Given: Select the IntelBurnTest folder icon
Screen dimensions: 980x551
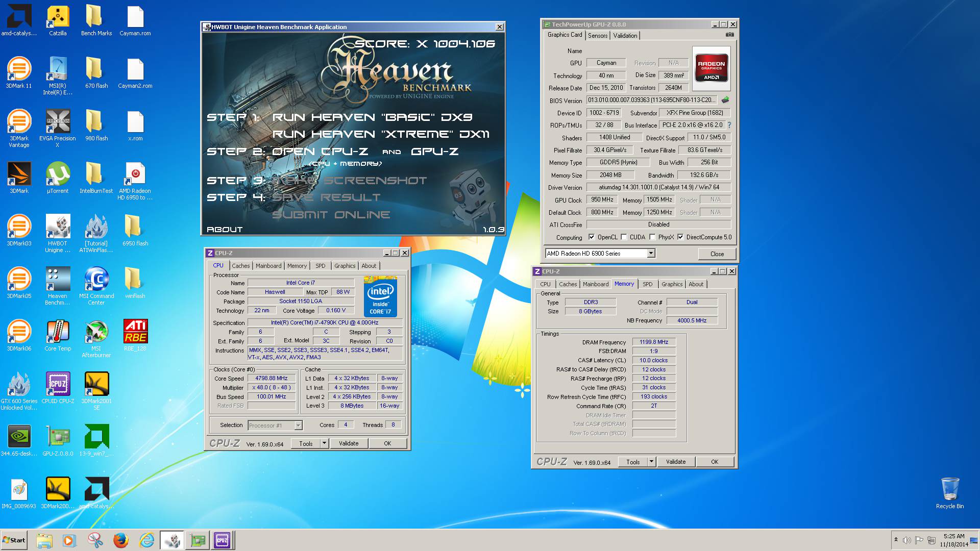Looking at the screenshot, I should click(96, 178).
